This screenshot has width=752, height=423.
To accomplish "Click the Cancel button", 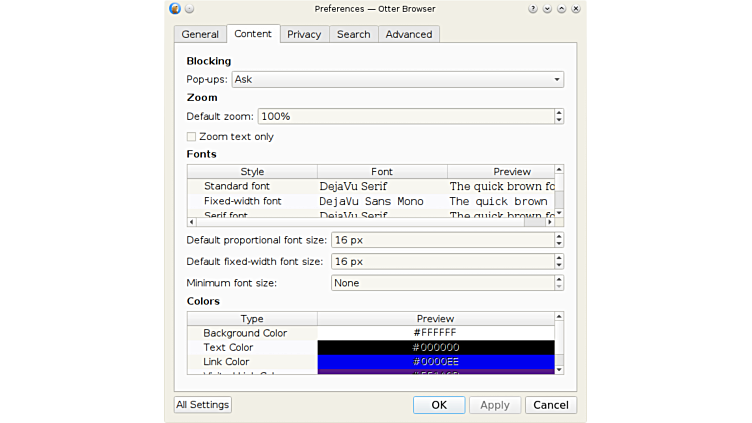I will pos(550,405).
